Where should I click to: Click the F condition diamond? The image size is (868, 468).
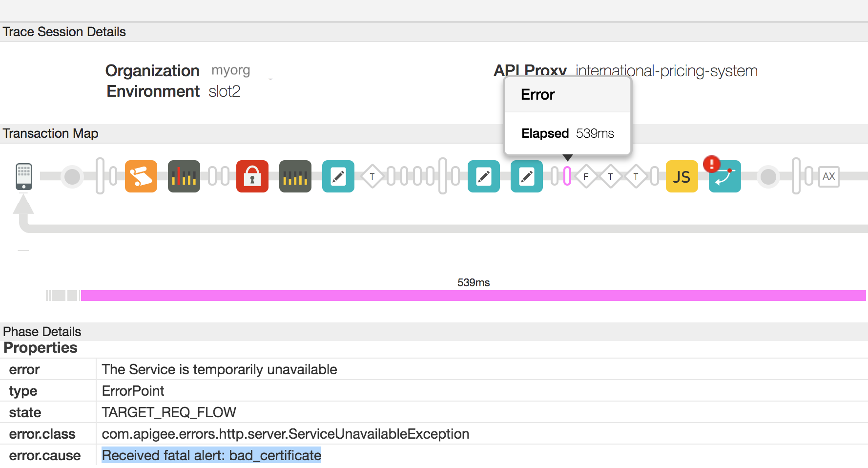586,176
